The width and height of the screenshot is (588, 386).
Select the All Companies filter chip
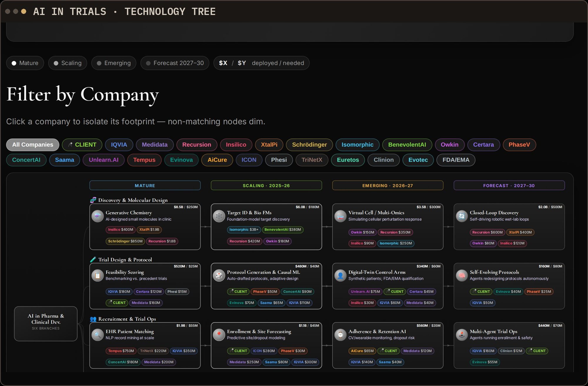click(x=33, y=145)
